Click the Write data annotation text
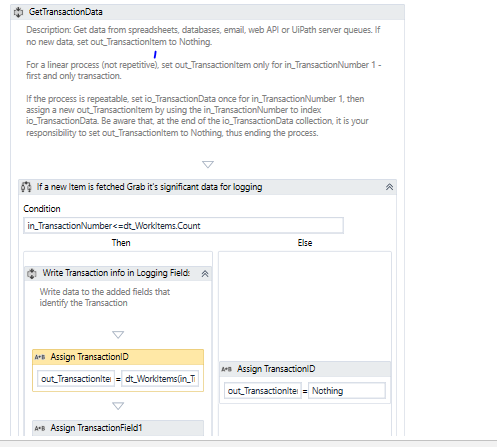The height and width of the screenshot is (447, 497). (x=105, y=297)
